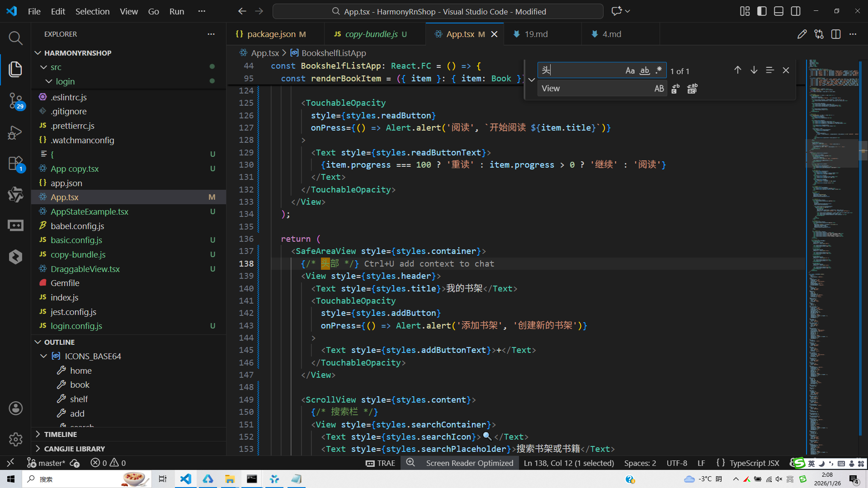The height and width of the screenshot is (488, 868).
Task: Switch to the package.json tab
Action: pyautogui.click(x=271, y=34)
